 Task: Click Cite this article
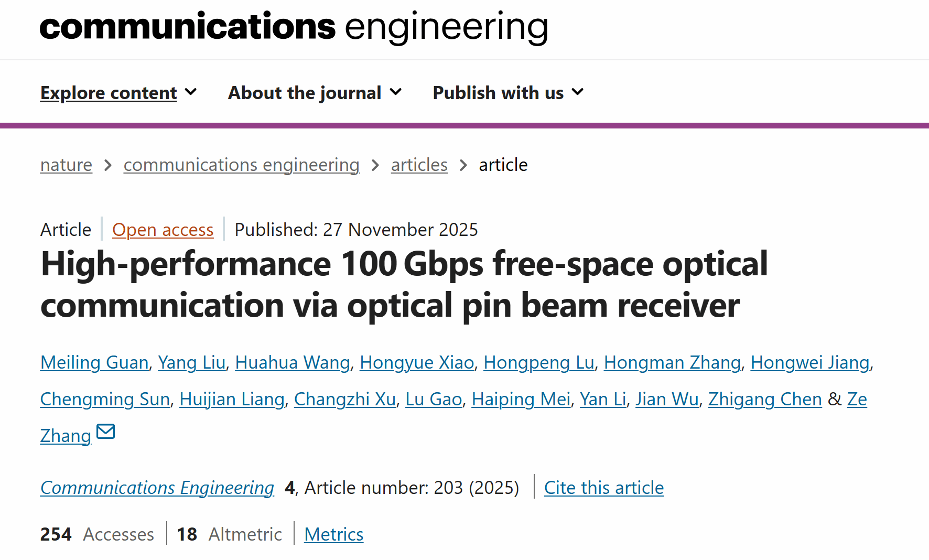point(603,488)
